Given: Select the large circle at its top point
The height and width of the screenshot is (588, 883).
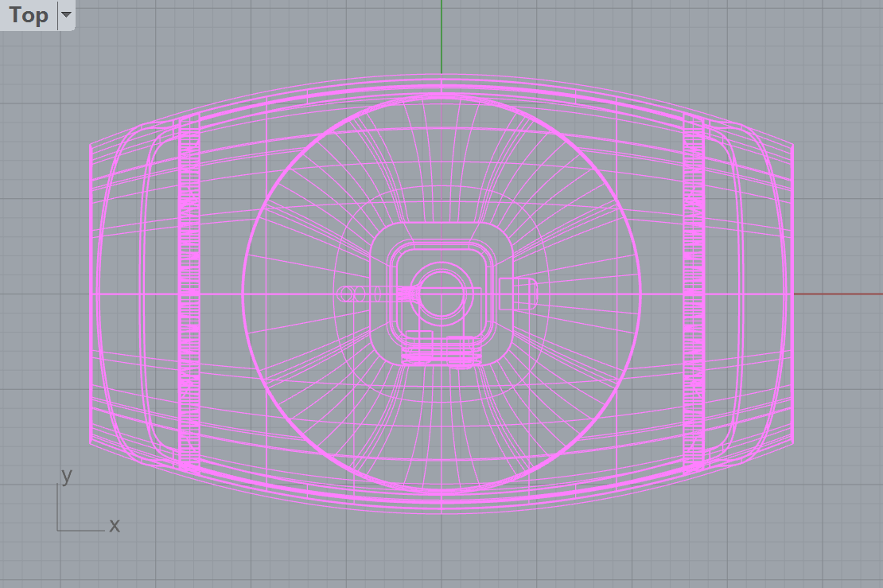Looking at the screenshot, I should tap(441, 95).
